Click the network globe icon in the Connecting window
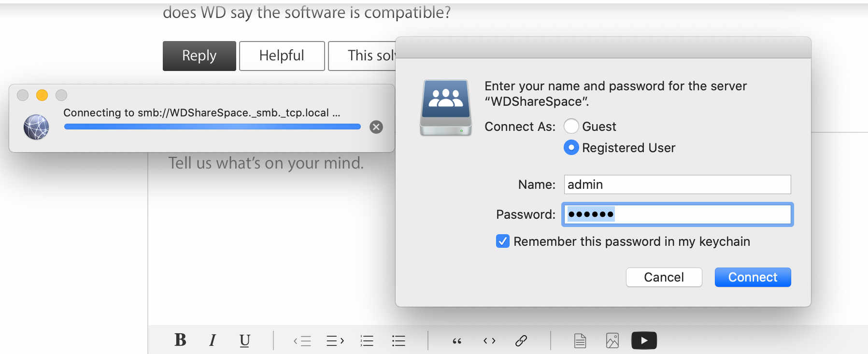This screenshot has height=354, width=868. (x=36, y=127)
